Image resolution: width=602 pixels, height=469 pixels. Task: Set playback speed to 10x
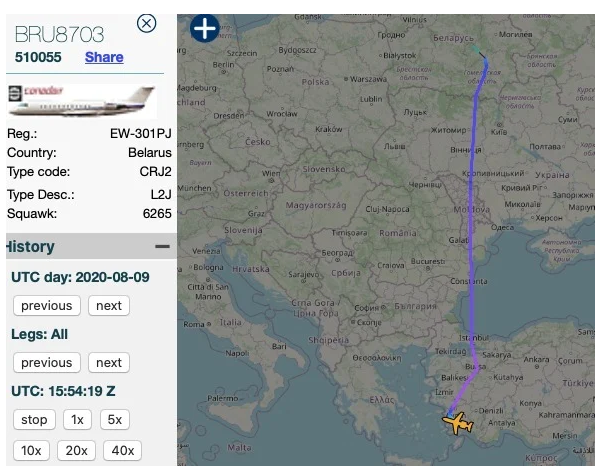[x=30, y=450]
